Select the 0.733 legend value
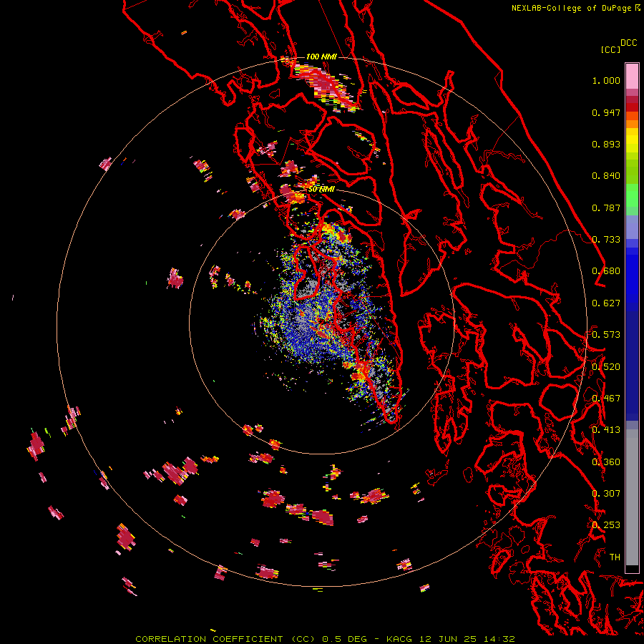Image resolution: width=644 pixels, height=644 pixels. tap(606, 240)
